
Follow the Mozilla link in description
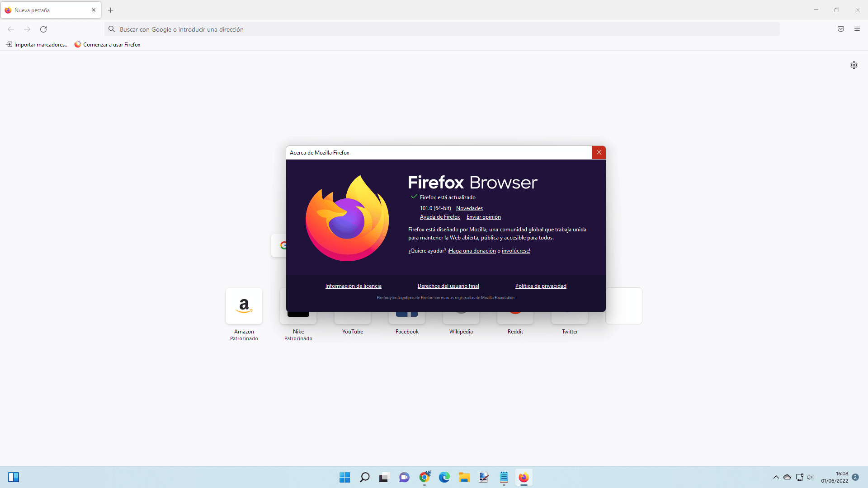(x=478, y=230)
